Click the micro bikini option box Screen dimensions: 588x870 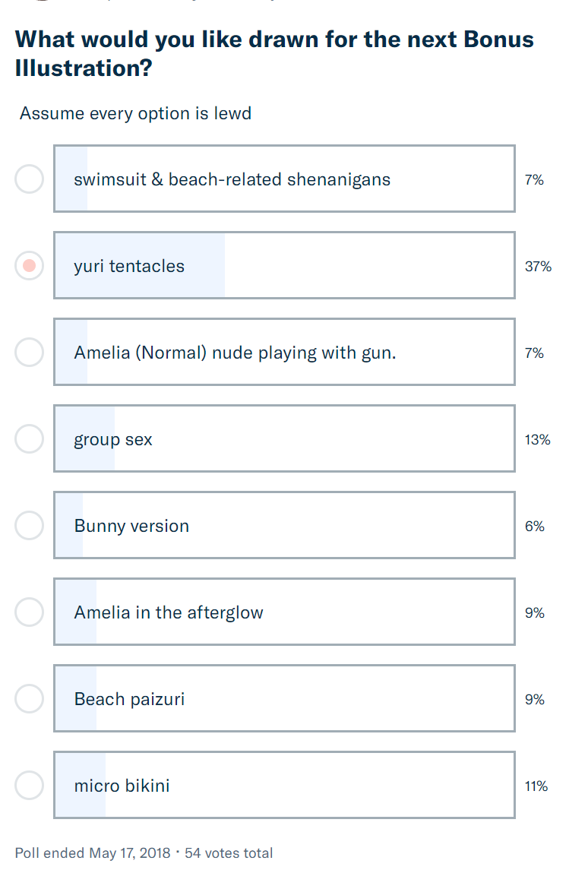284,785
